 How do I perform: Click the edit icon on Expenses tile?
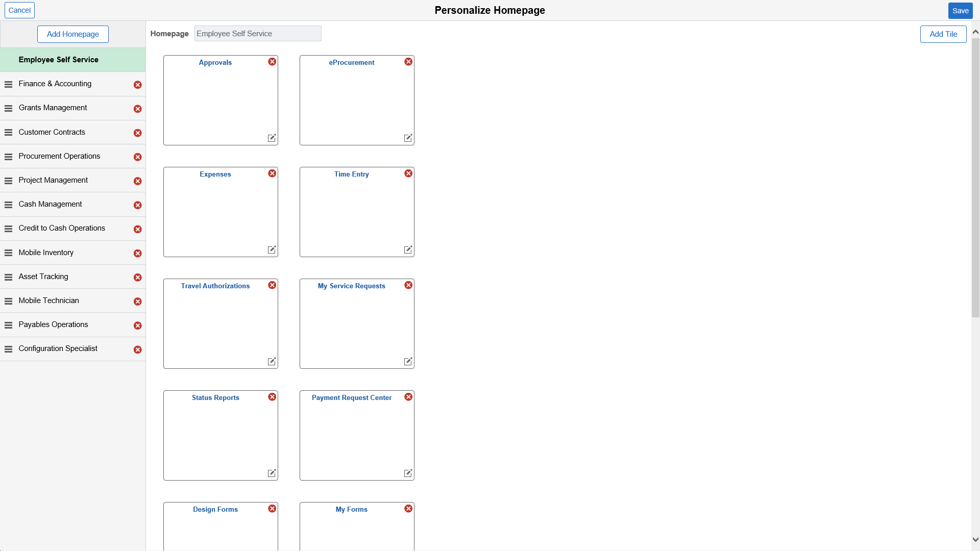click(x=271, y=249)
